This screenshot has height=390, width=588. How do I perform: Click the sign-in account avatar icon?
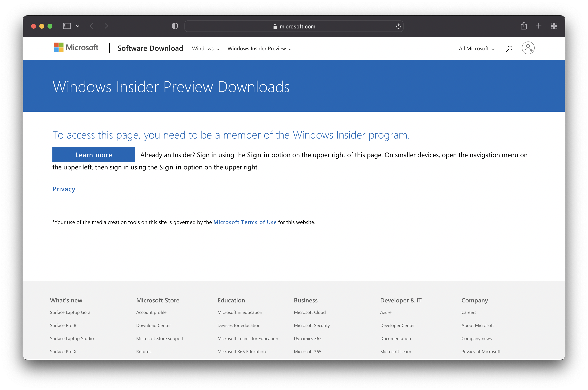tap(528, 48)
